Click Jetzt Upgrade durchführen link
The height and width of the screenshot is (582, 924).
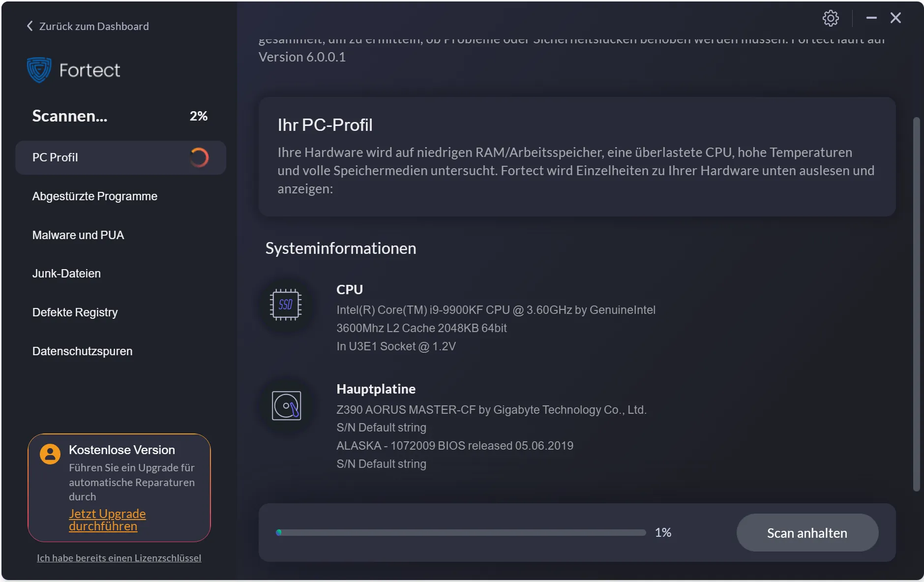click(107, 520)
